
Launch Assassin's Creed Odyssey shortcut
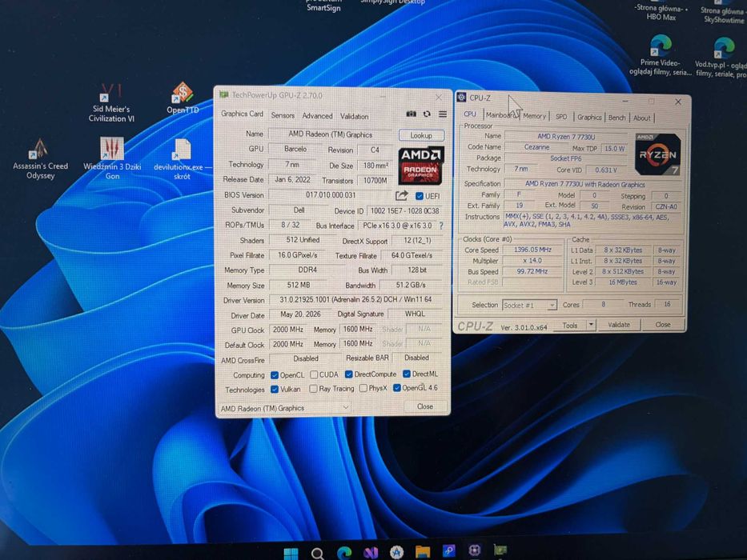[41, 159]
